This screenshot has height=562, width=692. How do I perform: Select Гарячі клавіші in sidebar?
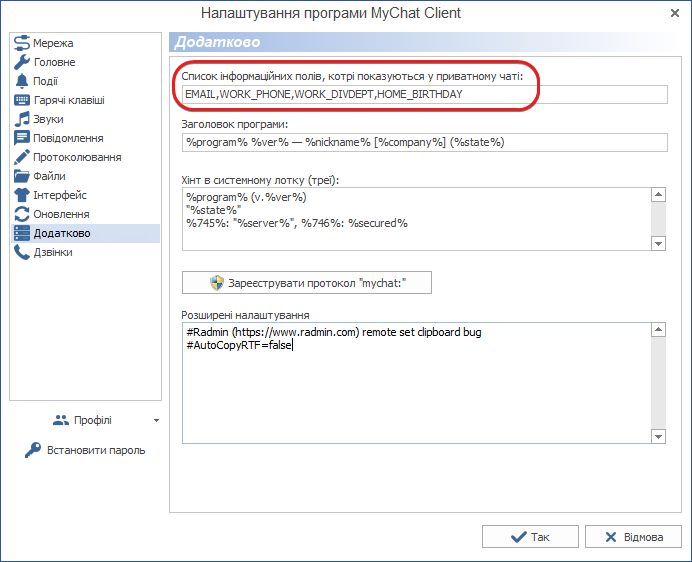pyautogui.click(x=86, y=100)
